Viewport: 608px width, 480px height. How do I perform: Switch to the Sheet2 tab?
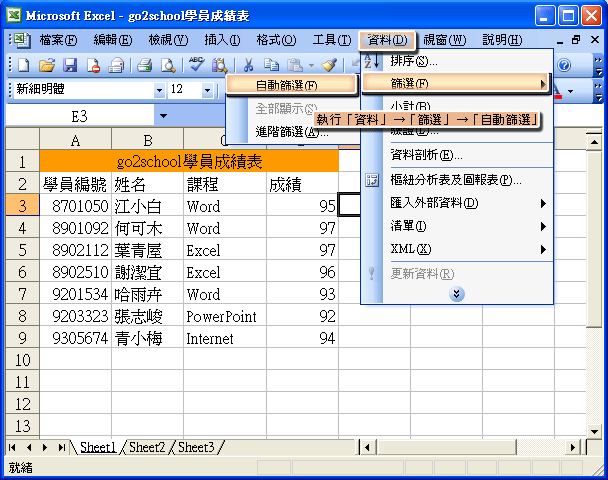148,447
